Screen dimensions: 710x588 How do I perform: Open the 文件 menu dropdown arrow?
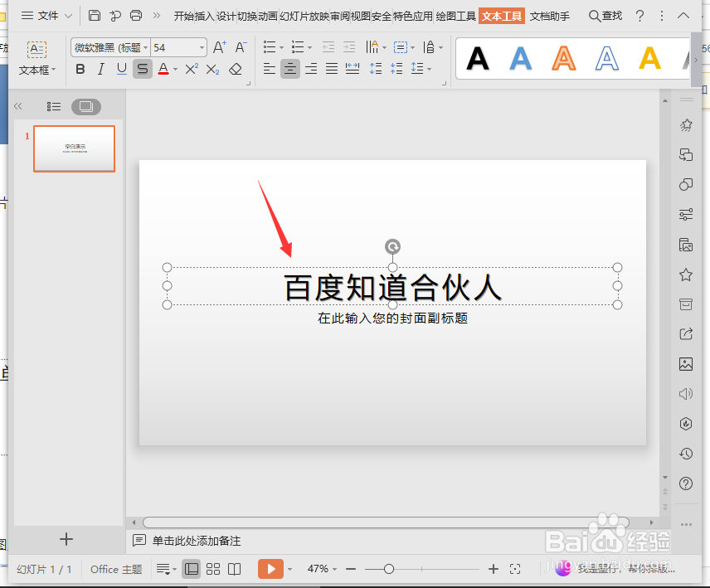coord(68,17)
